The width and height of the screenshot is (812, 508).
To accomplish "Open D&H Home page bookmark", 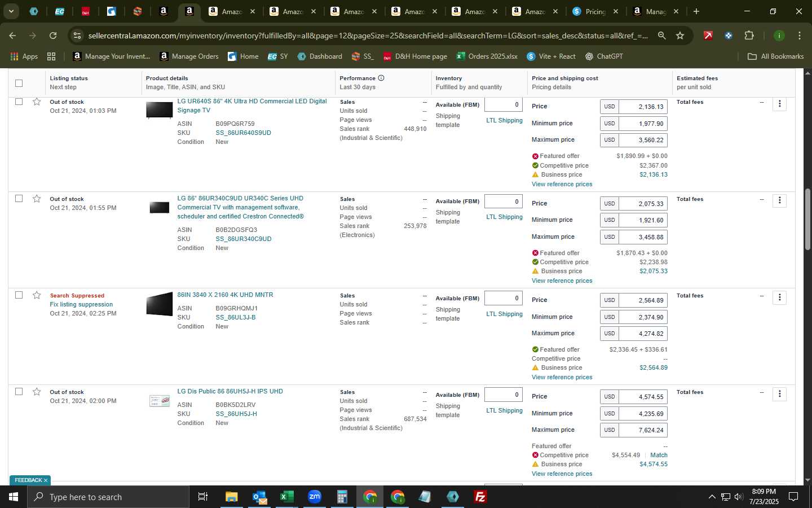I will pyautogui.click(x=415, y=56).
